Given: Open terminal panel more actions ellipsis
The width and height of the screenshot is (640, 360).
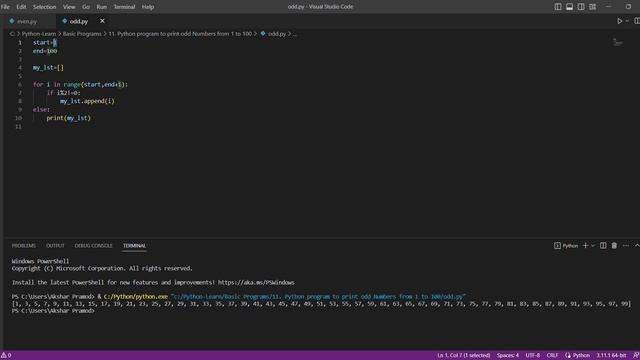Looking at the screenshot, I should coord(626,246).
